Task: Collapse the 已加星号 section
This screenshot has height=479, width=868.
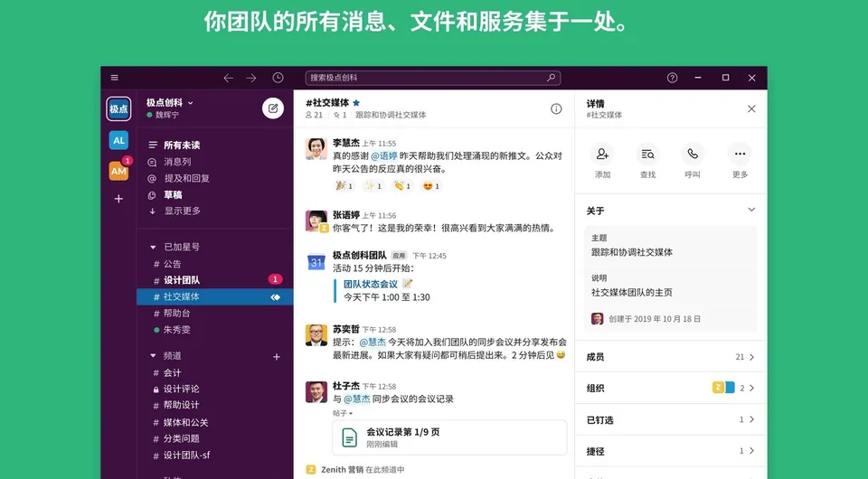Action: click(x=154, y=248)
